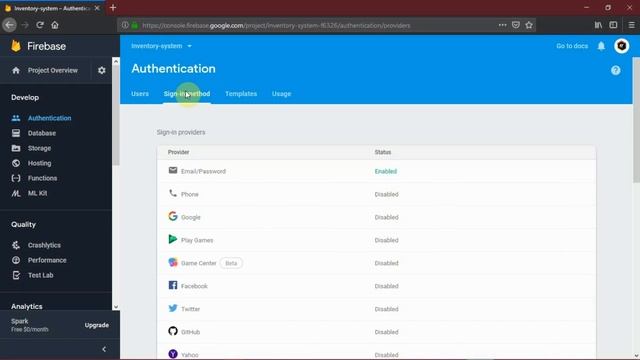Open the page actions three-dot menu
The image size is (640, 360).
[x=502, y=25]
